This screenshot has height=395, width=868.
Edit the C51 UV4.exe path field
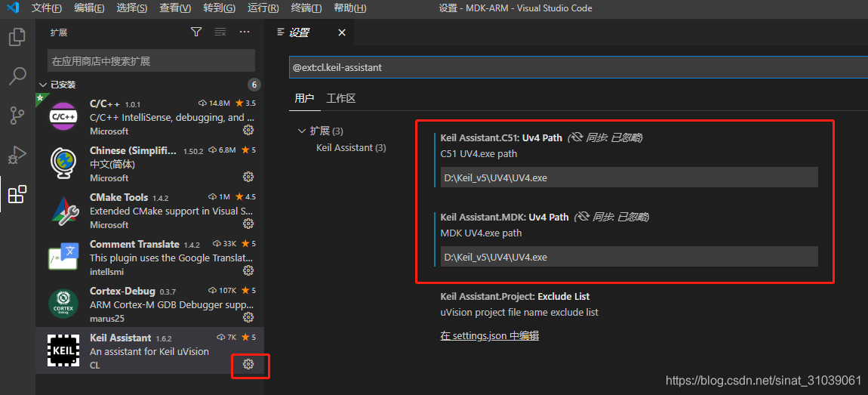(629, 177)
